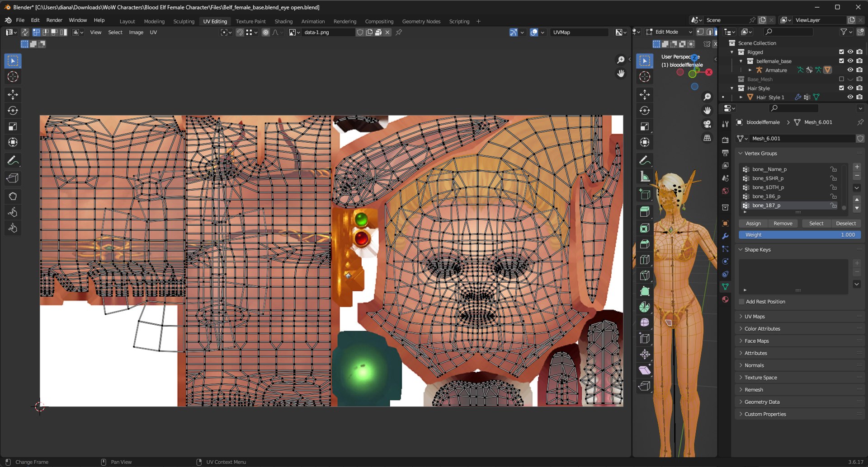The image size is (868, 467).
Task: Expand the Armature tree item
Action: [750, 70]
